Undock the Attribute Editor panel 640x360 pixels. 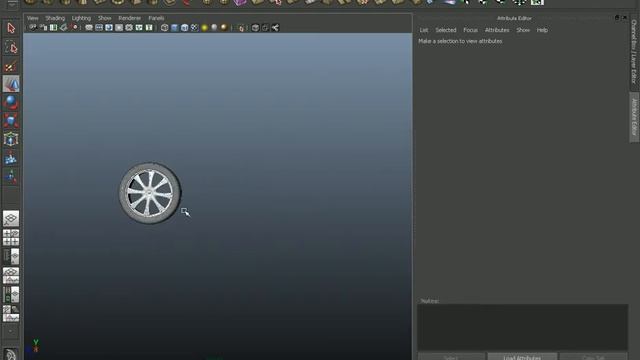[617, 18]
